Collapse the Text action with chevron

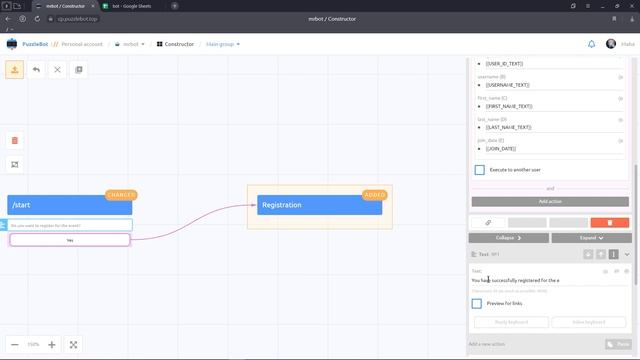627,254
